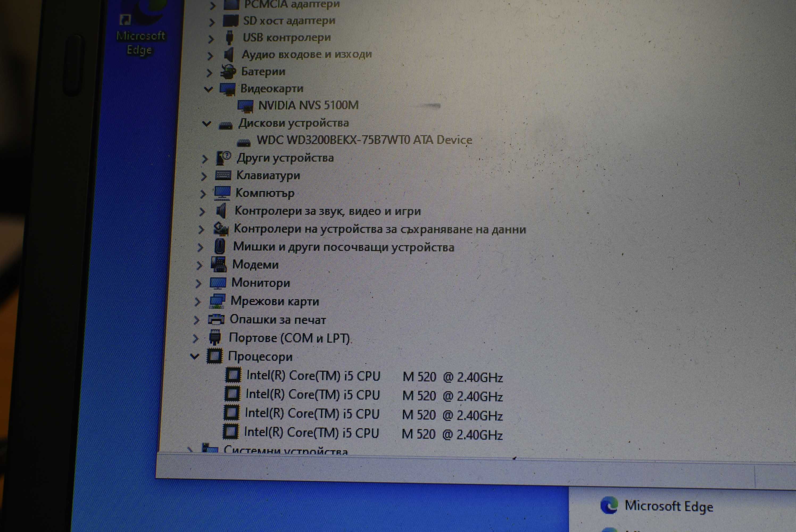Click the Дискови устройства drive icon
Viewport: 796px width, 532px height.
pyautogui.click(x=226, y=126)
